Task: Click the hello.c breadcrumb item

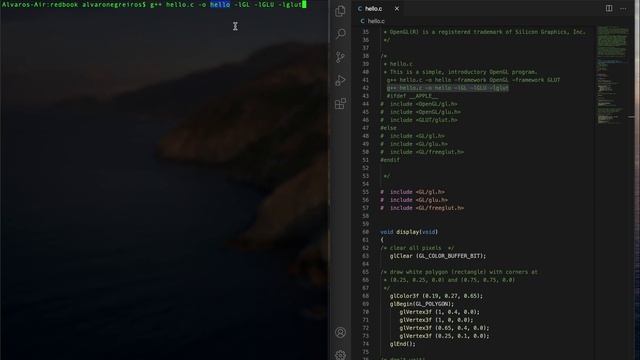Action: coord(372,21)
